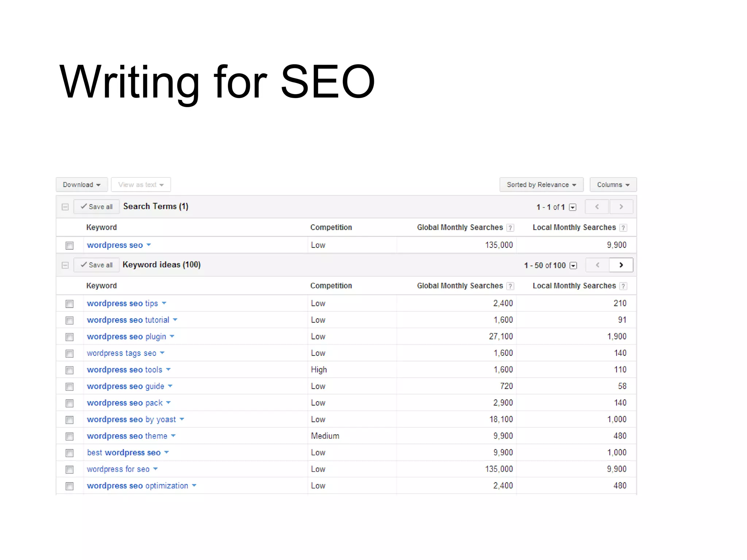The image size is (747, 560).
Task: Select the 720 global searches value
Action: tap(506, 386)
